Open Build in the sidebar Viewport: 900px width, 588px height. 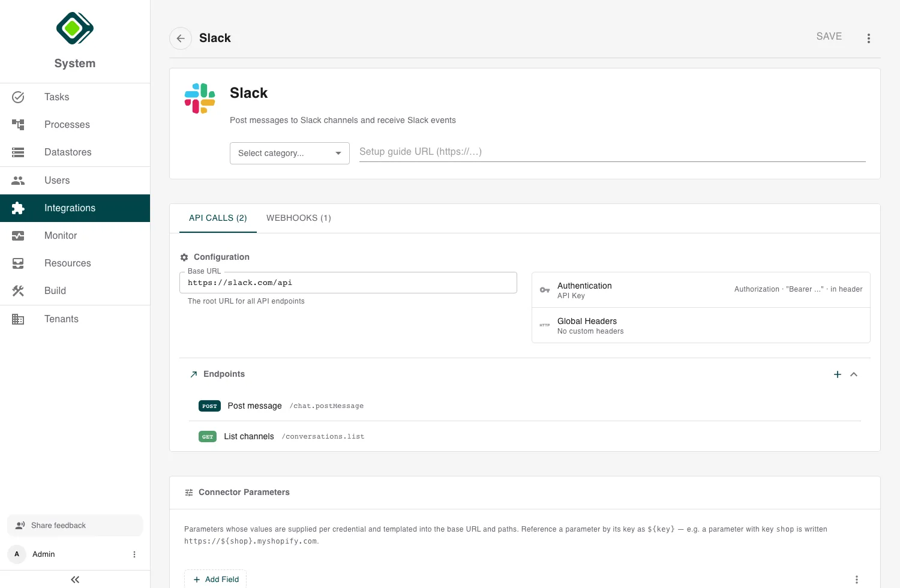click(x=75, y=291)
